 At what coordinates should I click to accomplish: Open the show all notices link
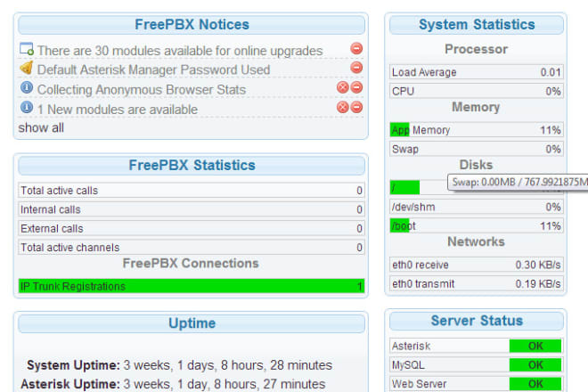point(41,128)
